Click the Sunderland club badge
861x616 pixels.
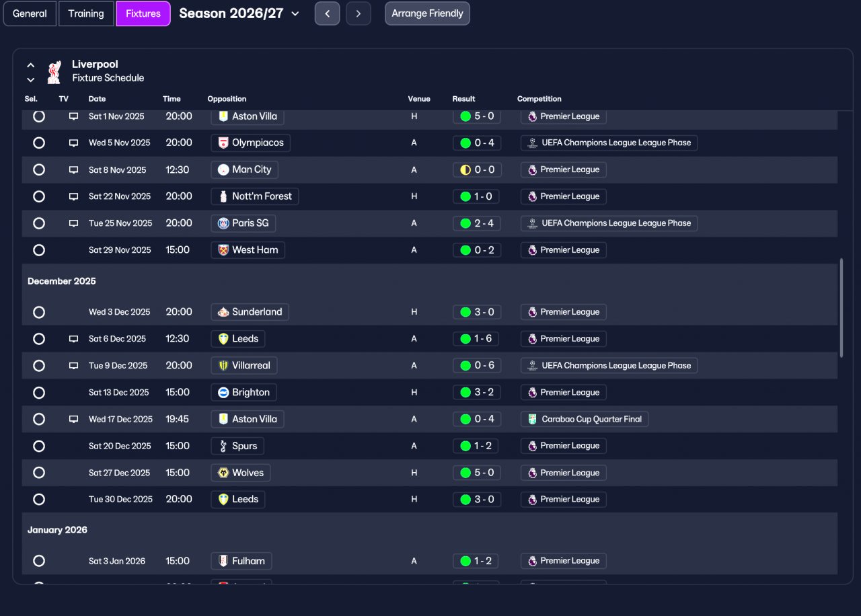click(x=223, y=312)
